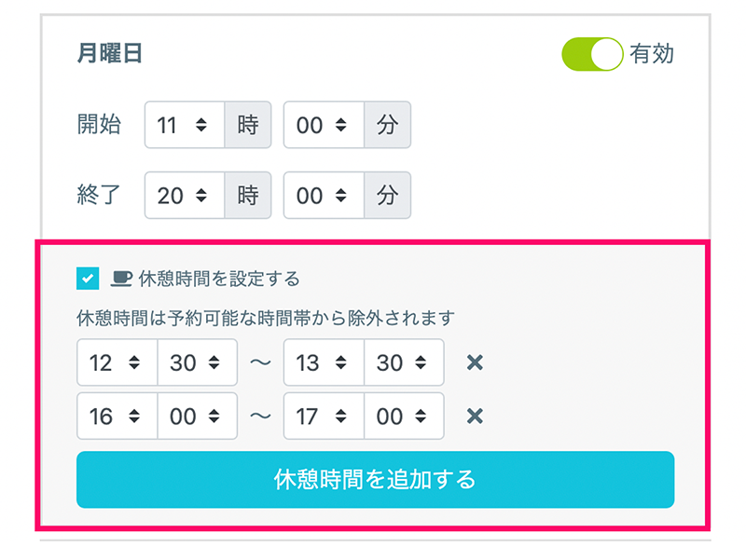Change second break end hour 17
746x560 pixels.
323,416
